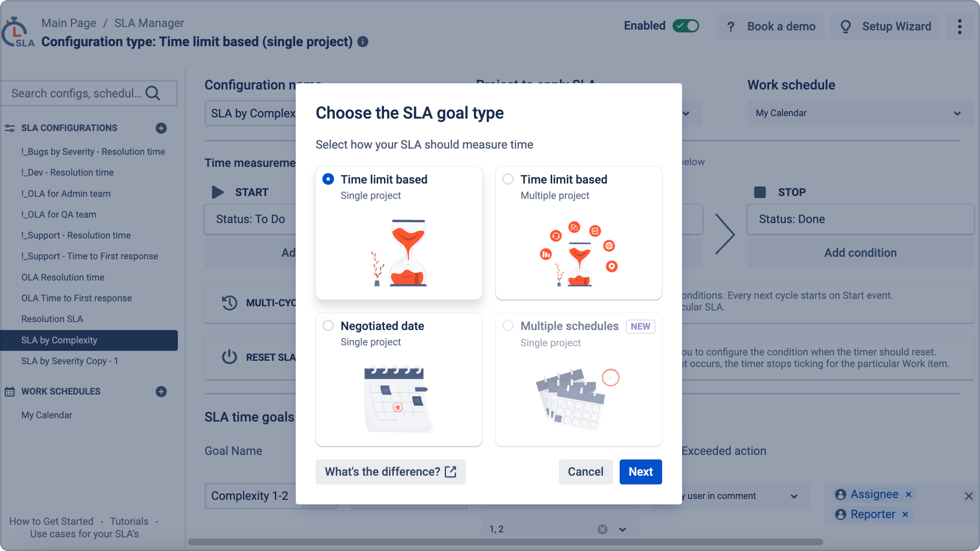The height and width of the screenshot is (551, 980).
Task: Open the three-dot more options menu
Action: tap(959, 26)
